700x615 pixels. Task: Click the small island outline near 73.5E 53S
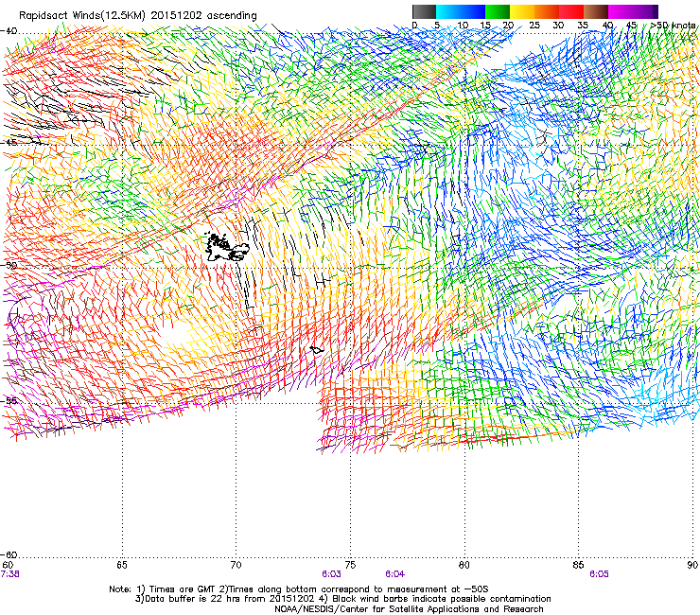pyautogui.click(x=317, y=350)
